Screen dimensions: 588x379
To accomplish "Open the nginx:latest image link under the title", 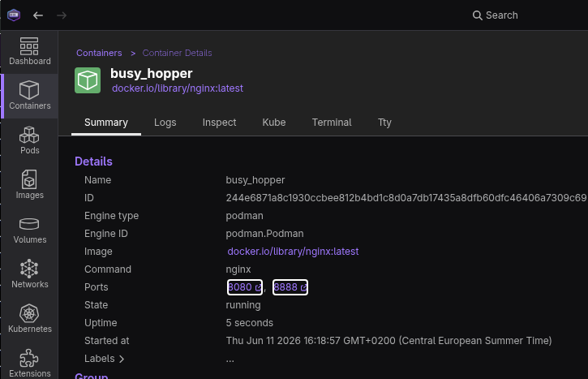I will [178, 88].
